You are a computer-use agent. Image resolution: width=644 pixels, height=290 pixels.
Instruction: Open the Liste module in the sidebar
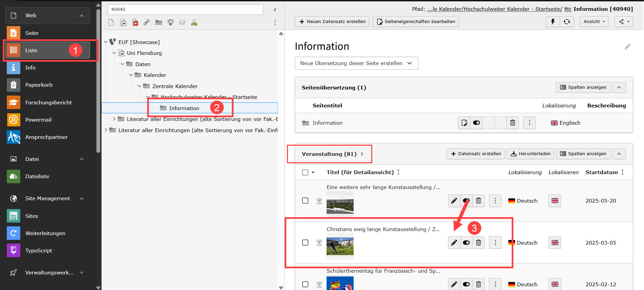31,50
